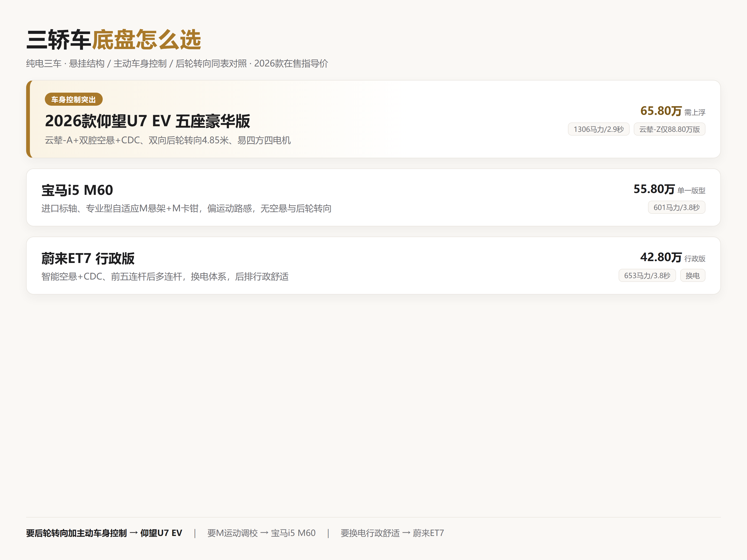
Task: Click the 需上浮 label
Action: 695,112
